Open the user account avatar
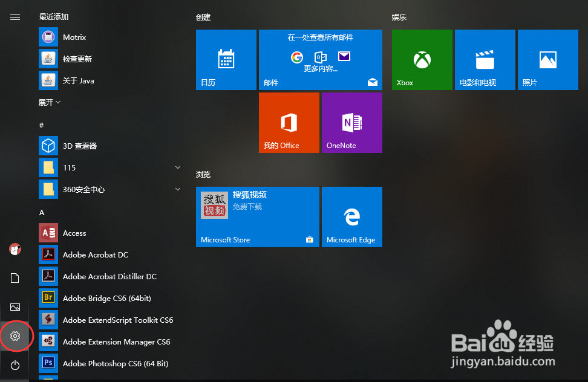This screenshot has height=382, width=588. coord(15,249)
